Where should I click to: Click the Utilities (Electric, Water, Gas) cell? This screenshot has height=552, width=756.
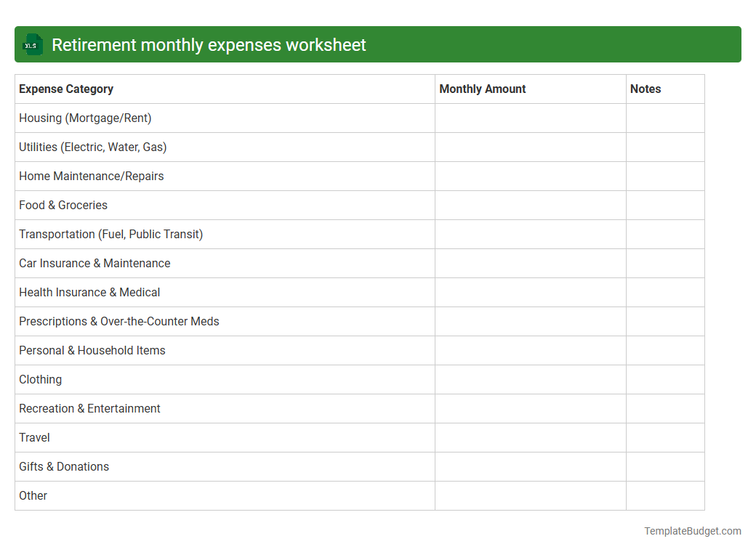pos(93,147)
